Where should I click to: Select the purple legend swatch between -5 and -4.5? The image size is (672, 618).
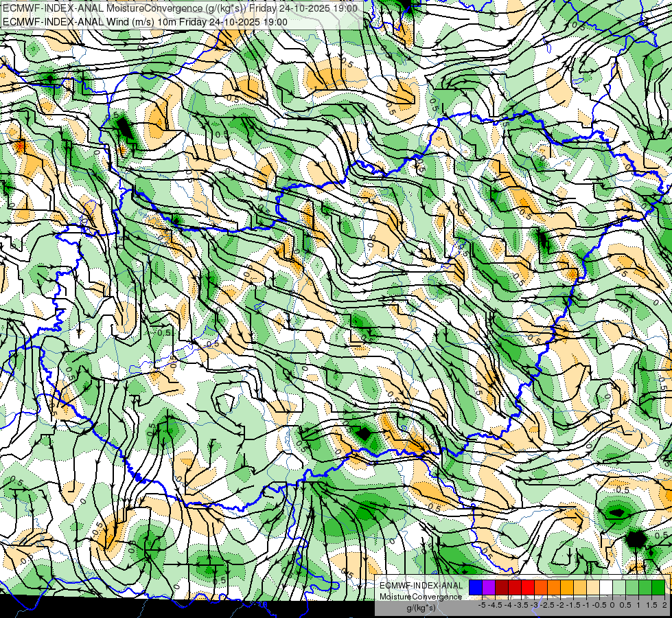click(489, 587)
